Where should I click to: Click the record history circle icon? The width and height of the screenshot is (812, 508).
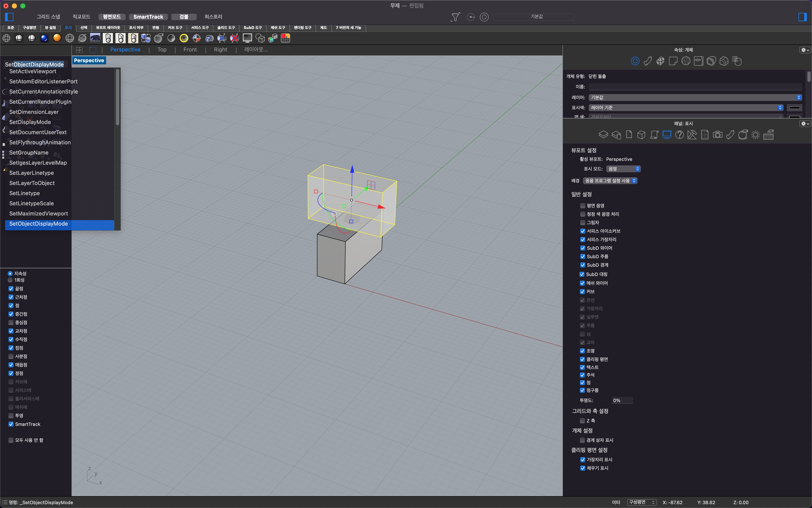[x=484, y=17]
